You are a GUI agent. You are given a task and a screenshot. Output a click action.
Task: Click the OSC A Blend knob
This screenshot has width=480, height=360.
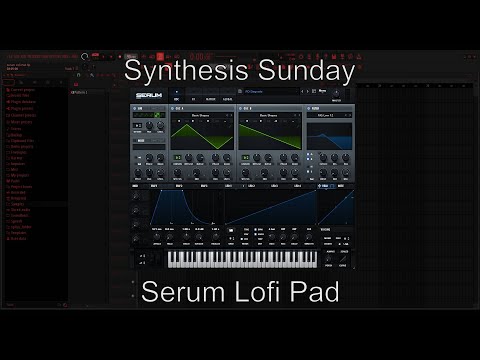pyautogui.click(x=200, y=158)
